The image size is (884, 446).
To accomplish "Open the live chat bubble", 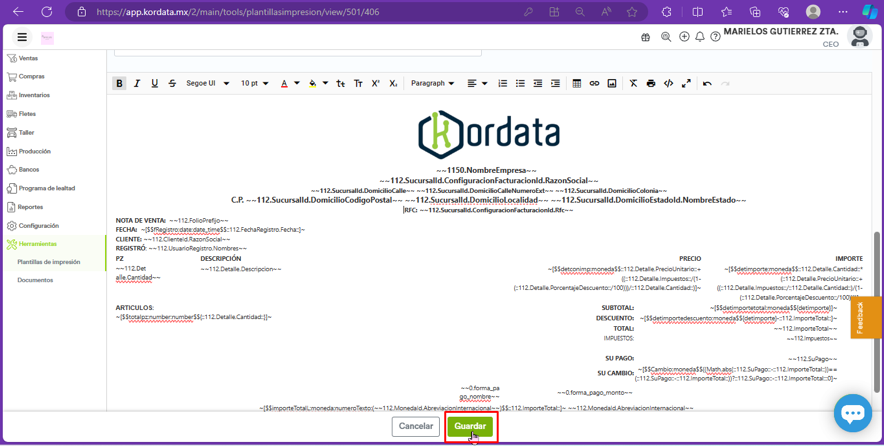I will coord(852,412).
